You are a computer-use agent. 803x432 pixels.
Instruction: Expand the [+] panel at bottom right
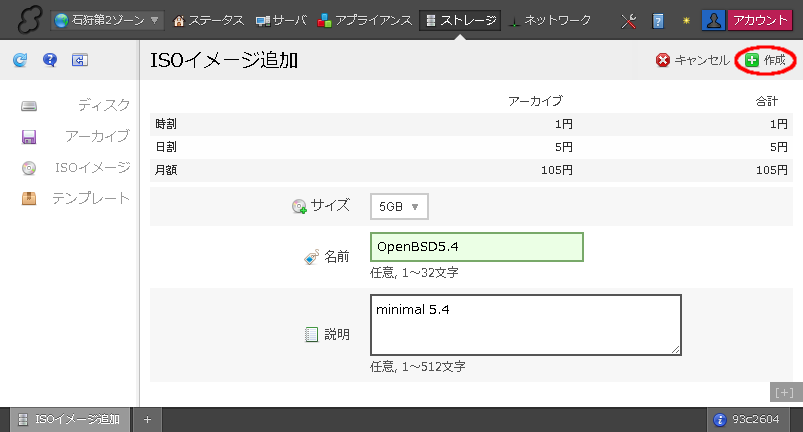tap(782, 391)
